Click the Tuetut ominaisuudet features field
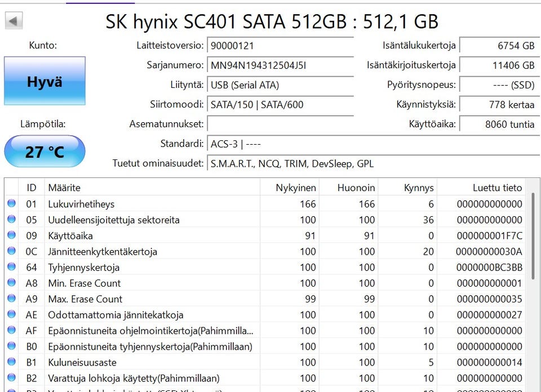 [x=372, y=164]
